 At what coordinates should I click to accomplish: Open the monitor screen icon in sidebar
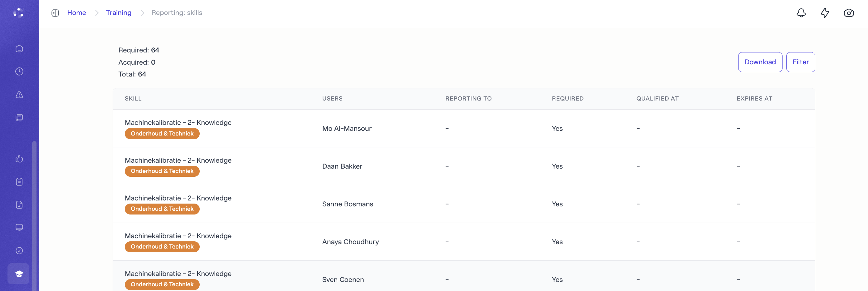point(19,228)
